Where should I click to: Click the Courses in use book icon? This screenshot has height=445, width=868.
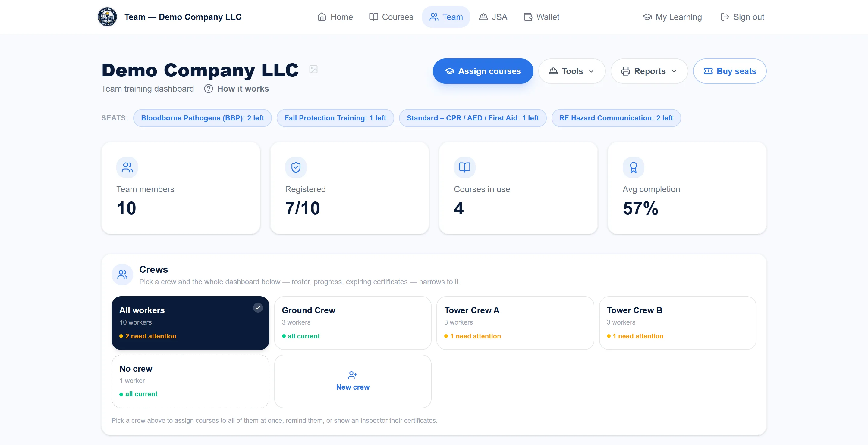(x=465, y=167)
